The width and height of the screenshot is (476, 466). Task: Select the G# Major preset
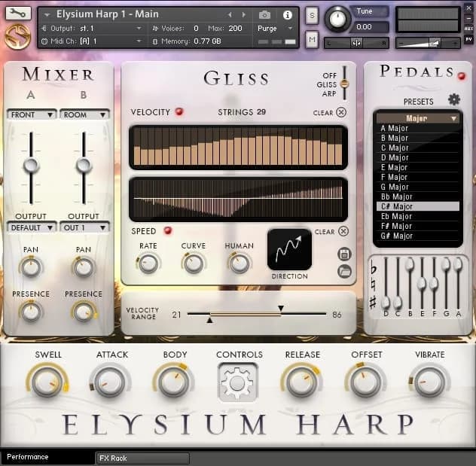418,236
